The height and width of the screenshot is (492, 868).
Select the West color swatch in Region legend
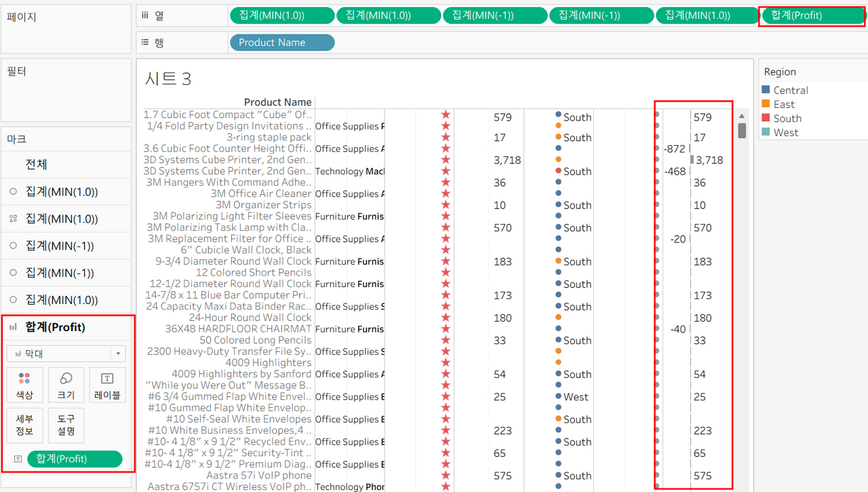[x=766, y=132]
